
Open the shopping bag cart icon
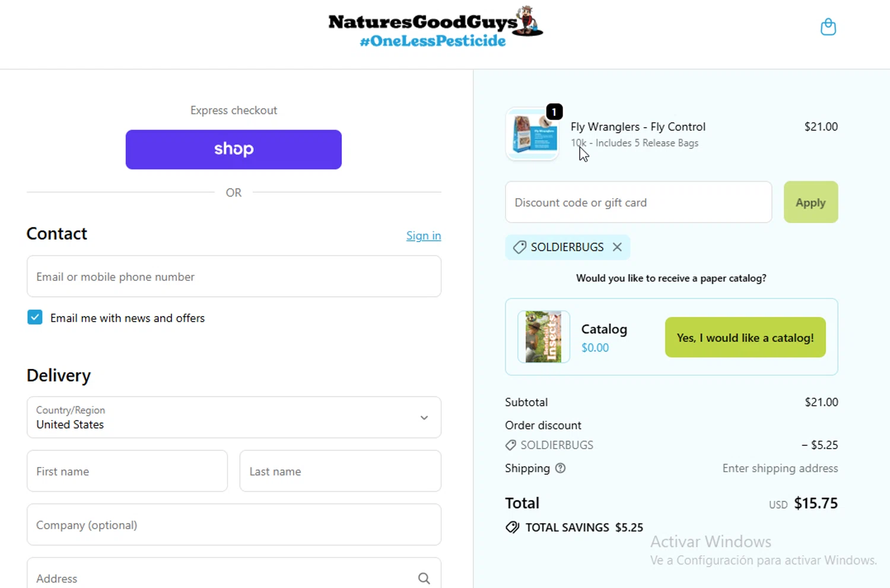[x=828, y=27]
